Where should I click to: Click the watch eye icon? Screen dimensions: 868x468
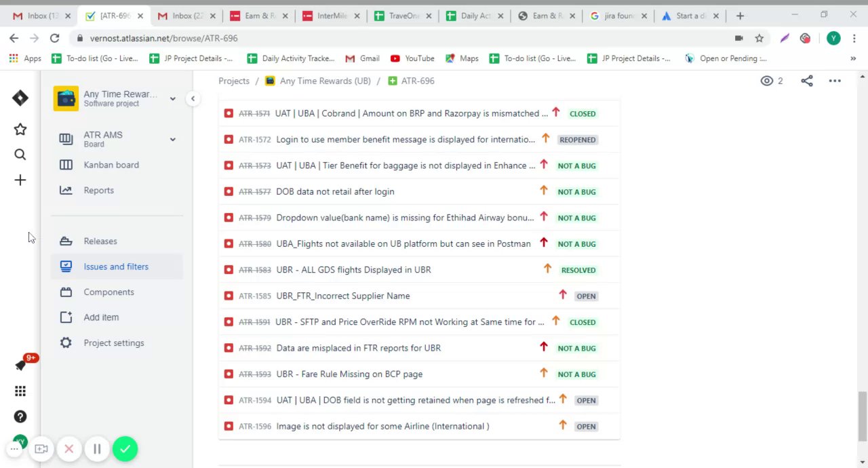pyautogui.click(x=767, y=81)
